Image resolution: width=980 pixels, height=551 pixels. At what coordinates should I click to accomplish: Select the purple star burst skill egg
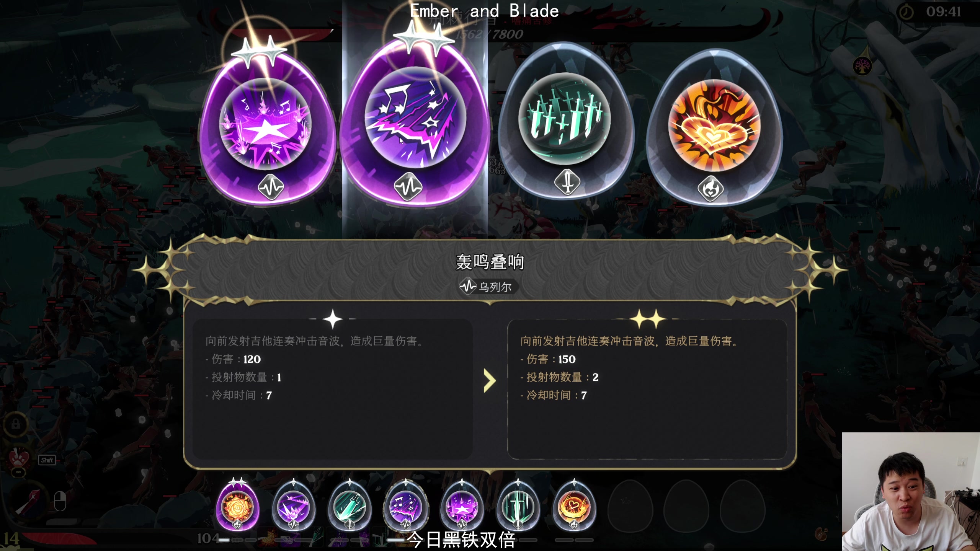[x=266, y=126]
